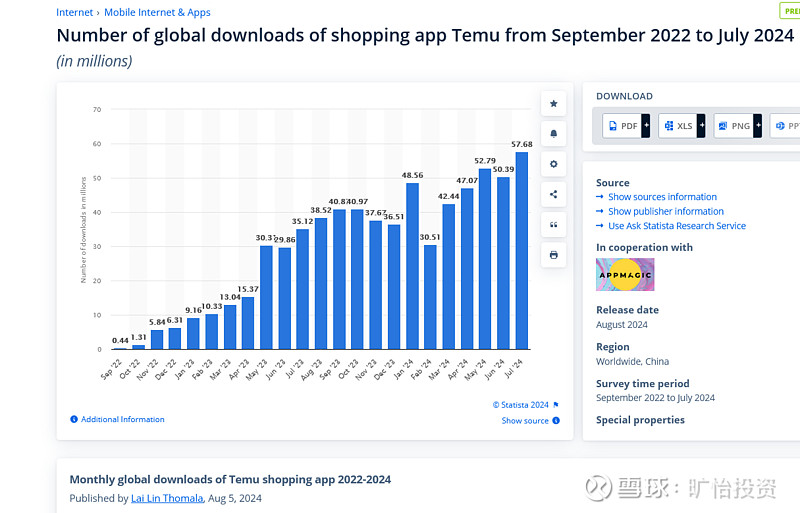
Task: Open Use Ask Statista Research Service link
Action: (x=677, y=226)
